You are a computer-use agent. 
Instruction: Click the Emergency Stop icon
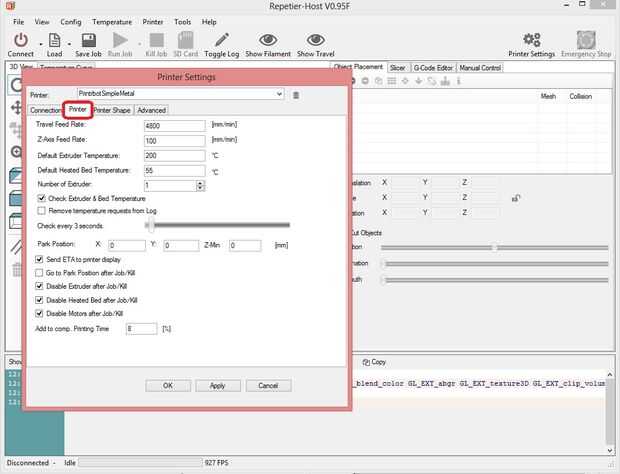586,40
